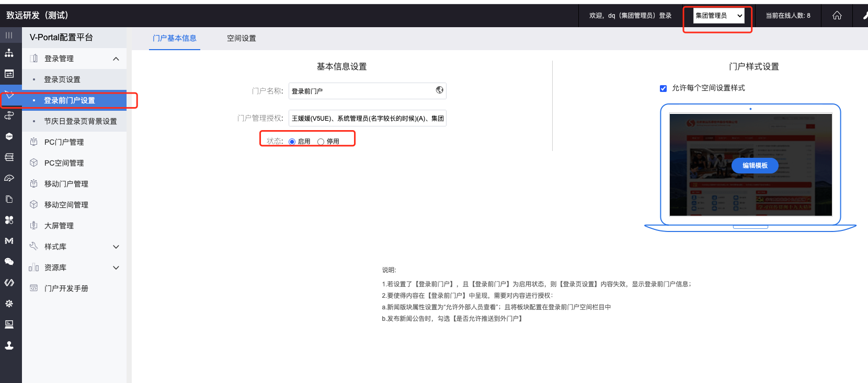868x383 pixels.
Task: Select the 启用 status radio button
Action: click(x=292, y=142)
